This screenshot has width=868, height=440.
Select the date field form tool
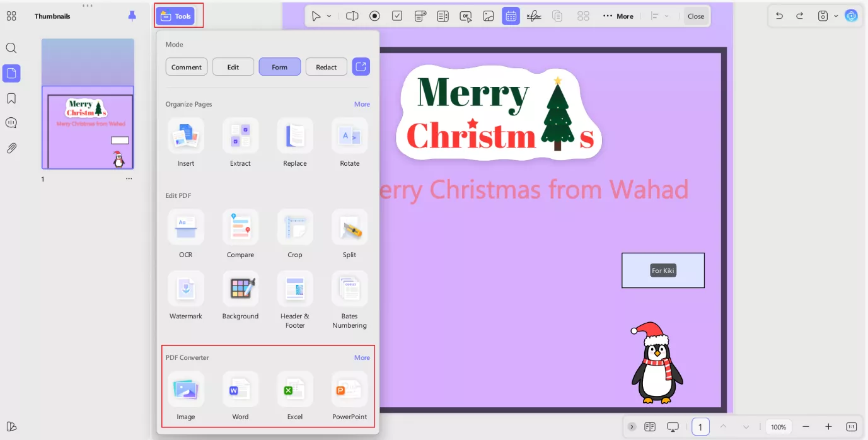pos(511,16)
